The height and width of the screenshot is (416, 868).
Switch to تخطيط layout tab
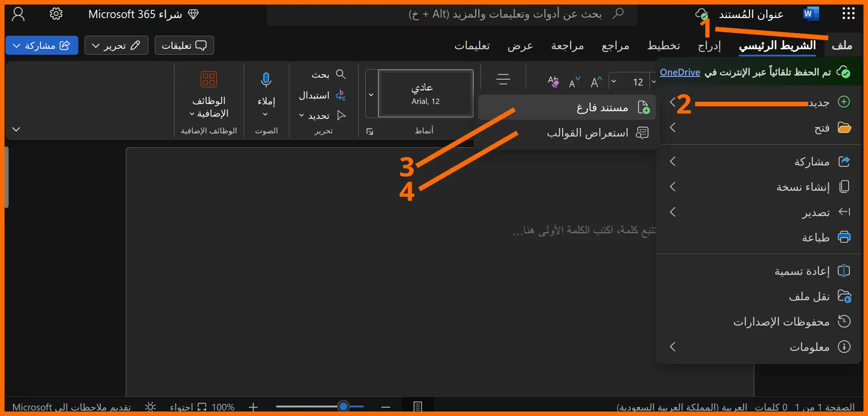[x=663, y=46]
